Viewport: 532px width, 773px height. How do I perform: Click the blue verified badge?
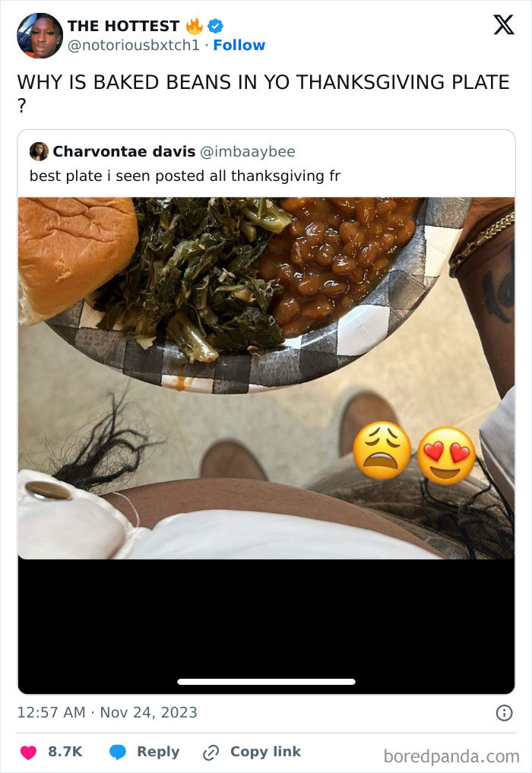pyautogui.click(x=215, y=26)
